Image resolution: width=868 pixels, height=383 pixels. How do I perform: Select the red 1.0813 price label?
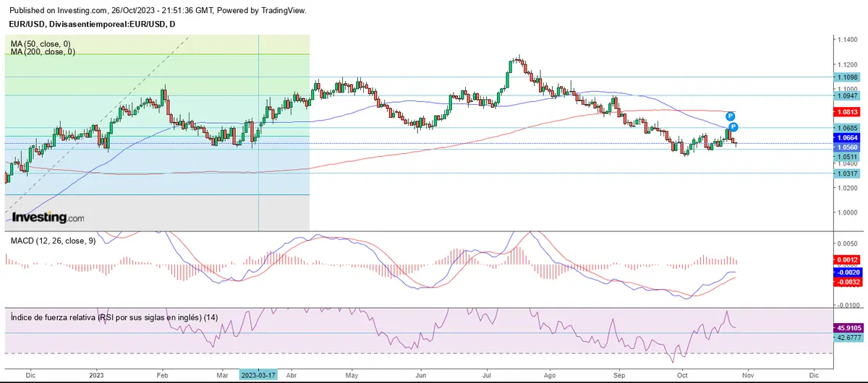click(x=847, y=112)
